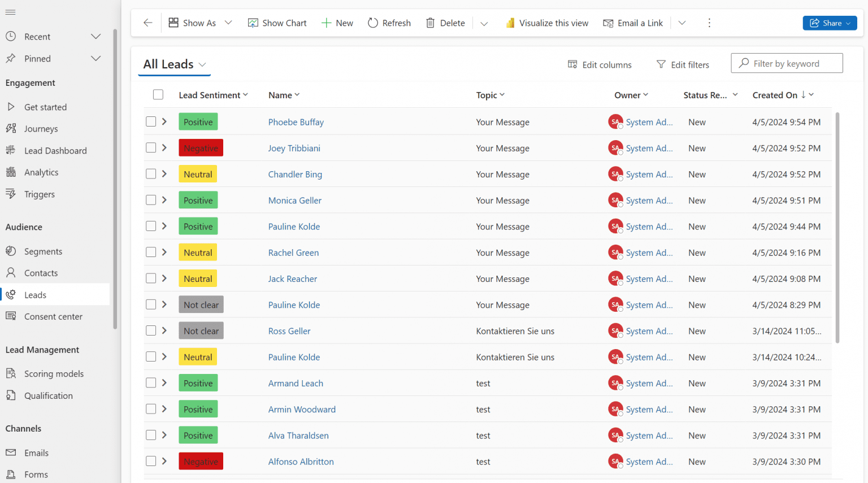Screen dimensions: 868x483
Task: Open the Edit filters panel
Action: pyautogui.click(x=683, y=64)
